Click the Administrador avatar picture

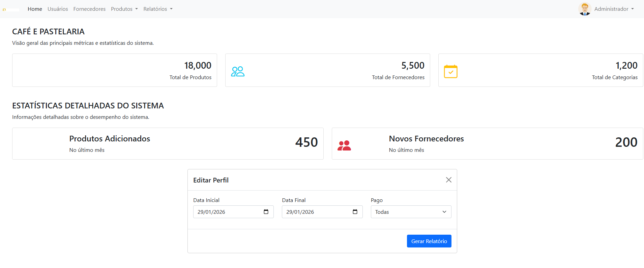(x=585, y=9)
